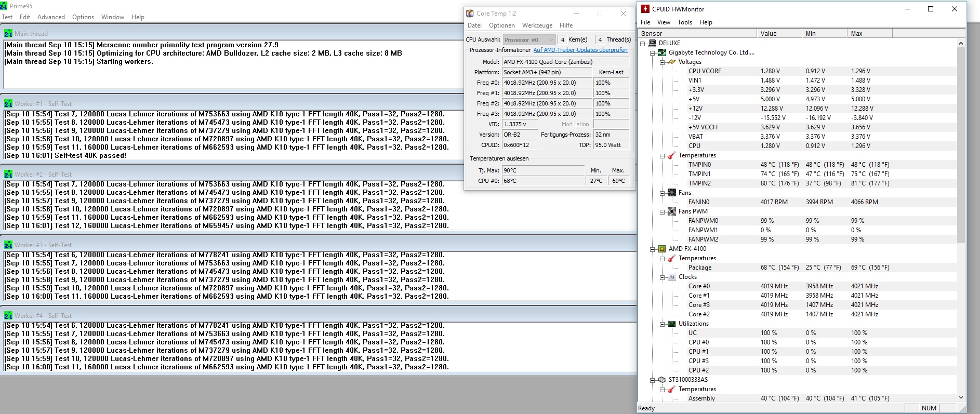
Task: Collapse the ST31000333AS node
Action: tap(653, 380)
